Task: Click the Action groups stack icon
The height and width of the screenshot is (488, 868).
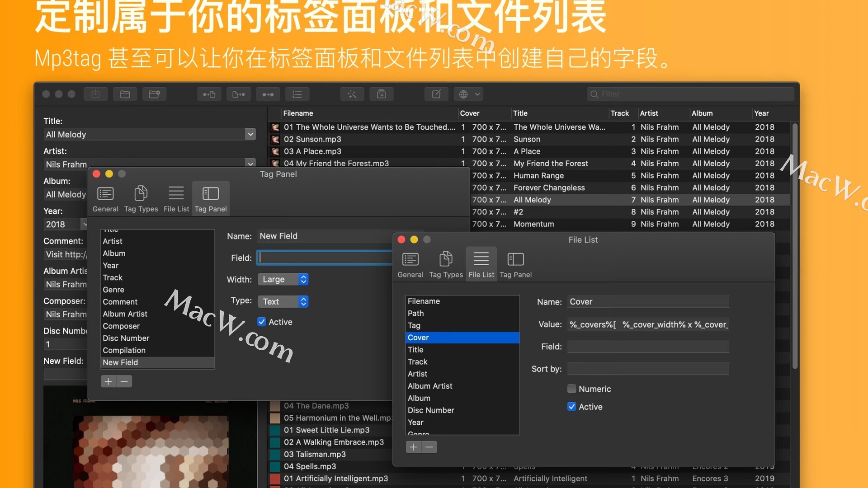Action: tap(382, 94)
